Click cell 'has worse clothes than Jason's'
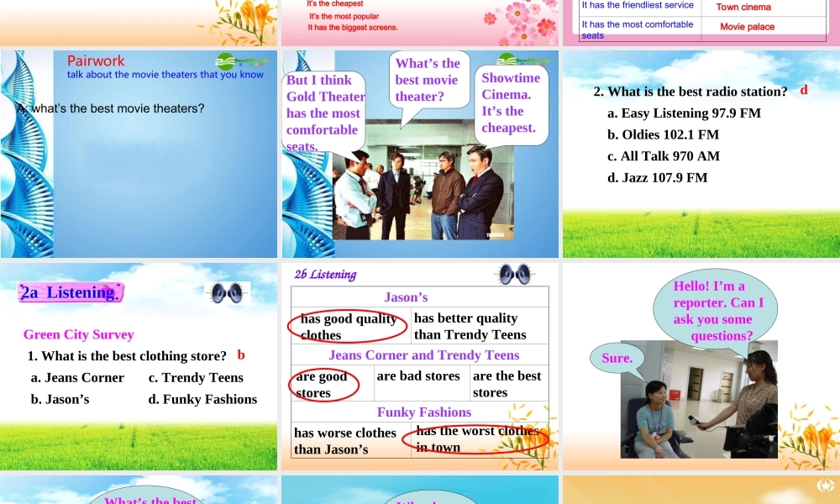 click(351, 440)
